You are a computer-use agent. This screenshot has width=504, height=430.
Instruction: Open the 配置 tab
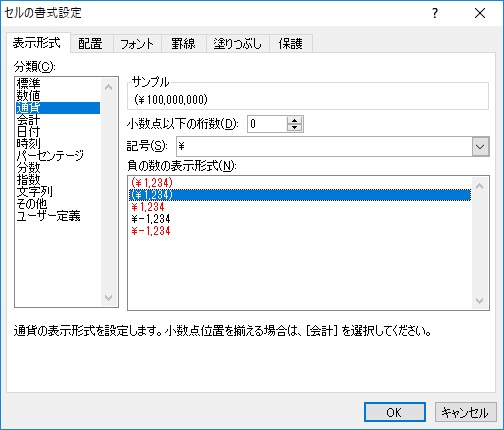coord(92,44)
